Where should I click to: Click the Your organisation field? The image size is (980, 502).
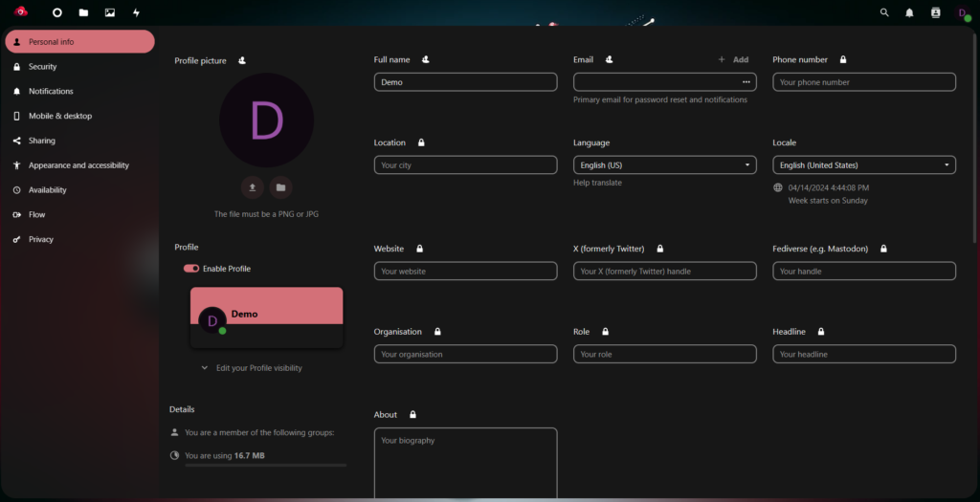[466, 354]
